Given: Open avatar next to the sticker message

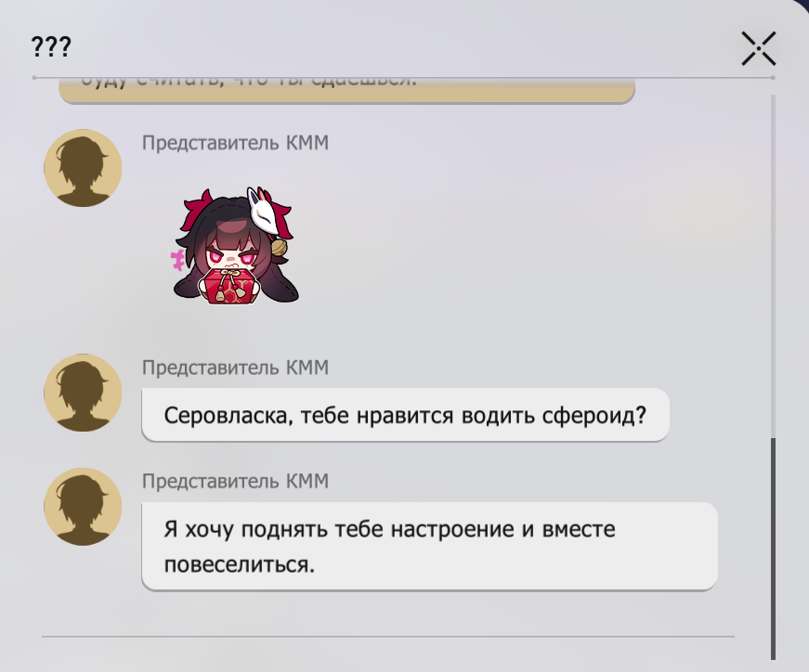Looking at the screenshot, I should [83, 168].
